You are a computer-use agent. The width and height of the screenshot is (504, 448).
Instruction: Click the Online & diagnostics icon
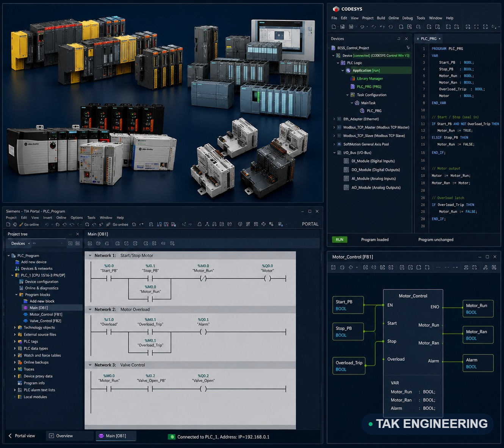click(x=21, y=288)
